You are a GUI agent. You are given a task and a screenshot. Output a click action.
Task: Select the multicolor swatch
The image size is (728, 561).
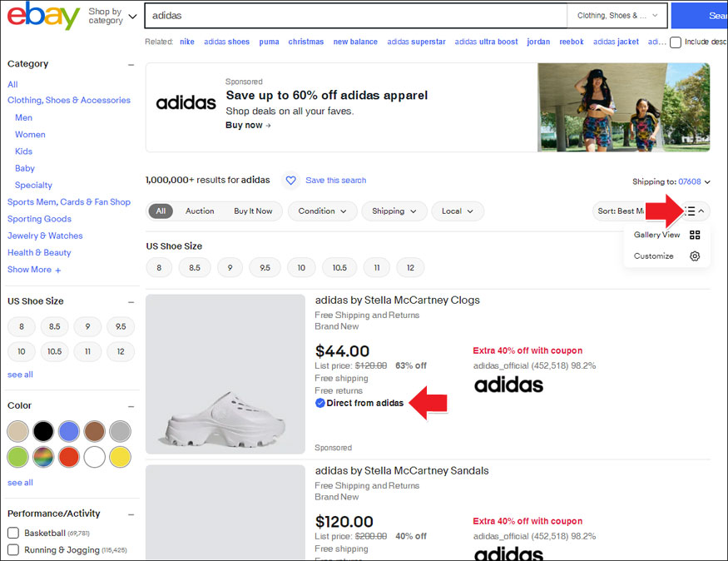tap(43, 456)
